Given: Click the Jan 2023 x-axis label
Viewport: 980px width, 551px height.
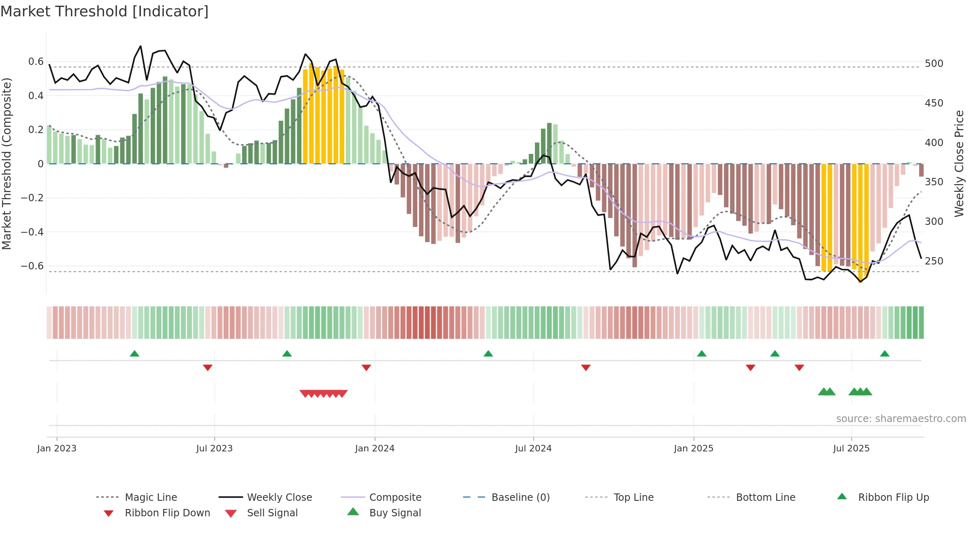Looking at the screenshot, I should pyautogui.click(x=57, y=449).
